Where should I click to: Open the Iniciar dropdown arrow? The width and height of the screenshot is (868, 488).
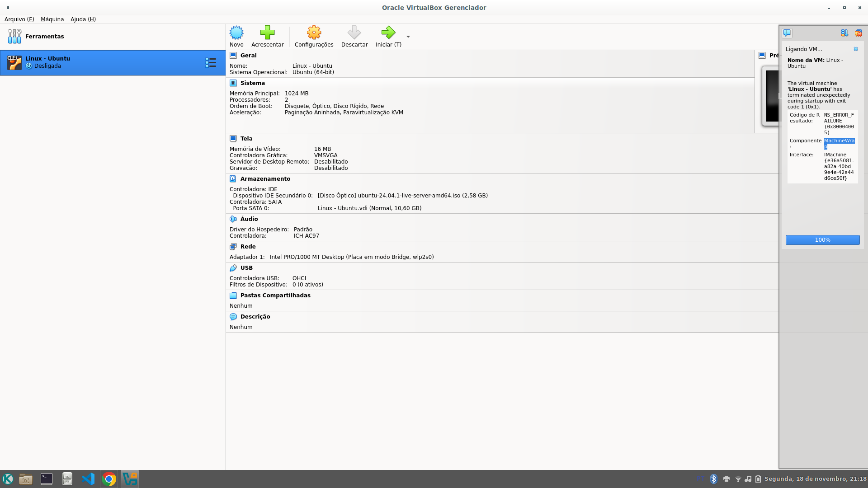click(x=408, y=37)
